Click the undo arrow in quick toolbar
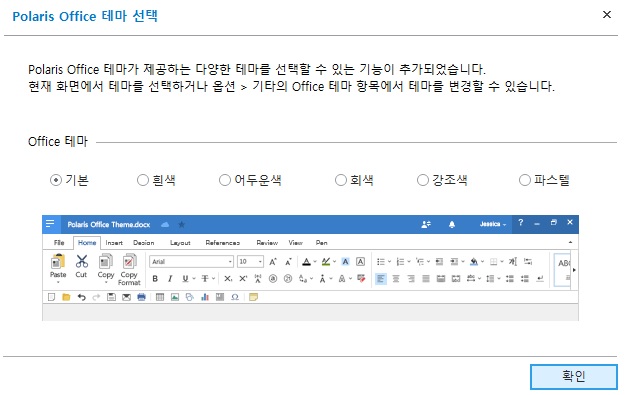 coord(81,297)
